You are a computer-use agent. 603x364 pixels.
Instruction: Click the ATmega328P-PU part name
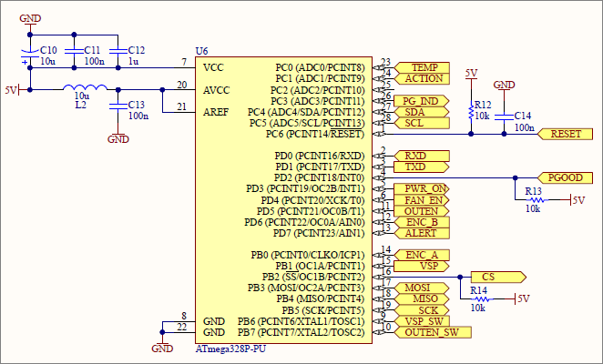(x=230, y=349)
